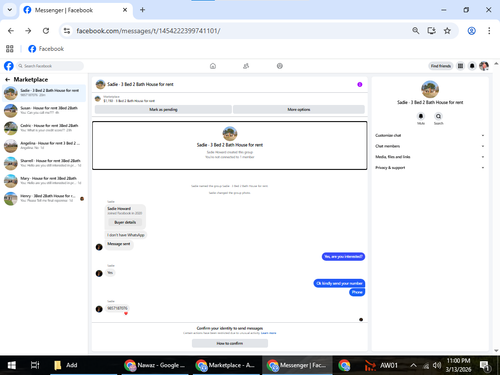Select the Sadie conversation in the Marketplace list
This screenshot has width=500, height=375.
(44, 93)
